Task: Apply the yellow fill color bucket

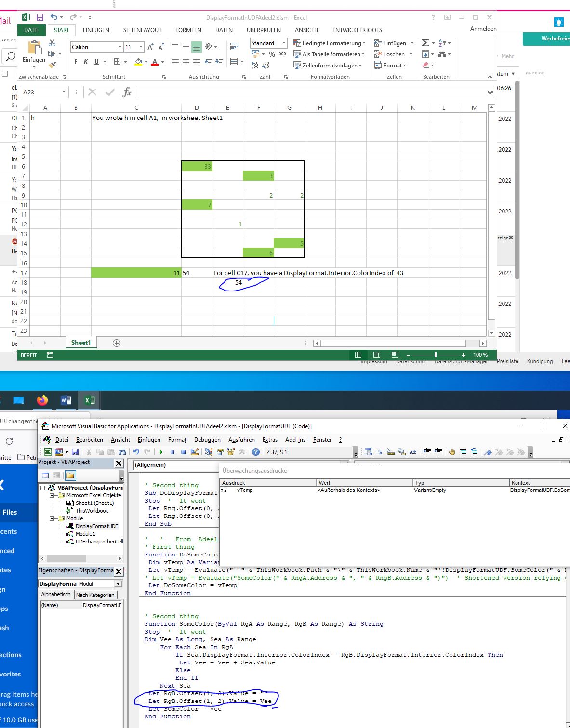Action: (x=139, y=62)
